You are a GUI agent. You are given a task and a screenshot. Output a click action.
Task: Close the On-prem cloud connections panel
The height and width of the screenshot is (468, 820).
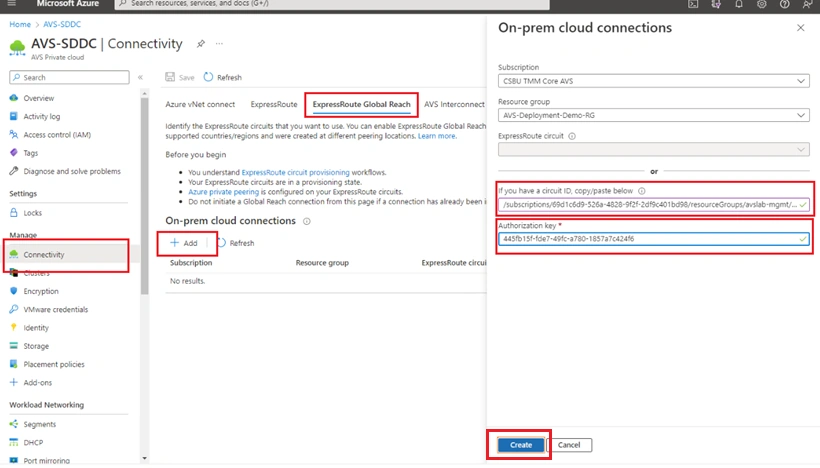click(x=801, y=28)
